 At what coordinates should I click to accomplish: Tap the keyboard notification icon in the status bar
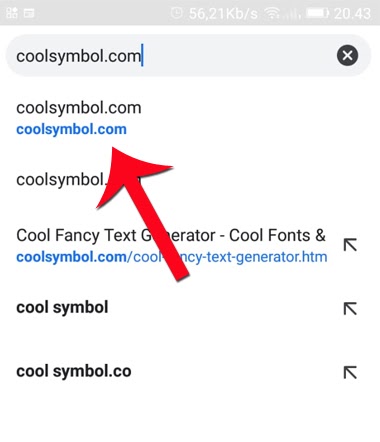29,13
